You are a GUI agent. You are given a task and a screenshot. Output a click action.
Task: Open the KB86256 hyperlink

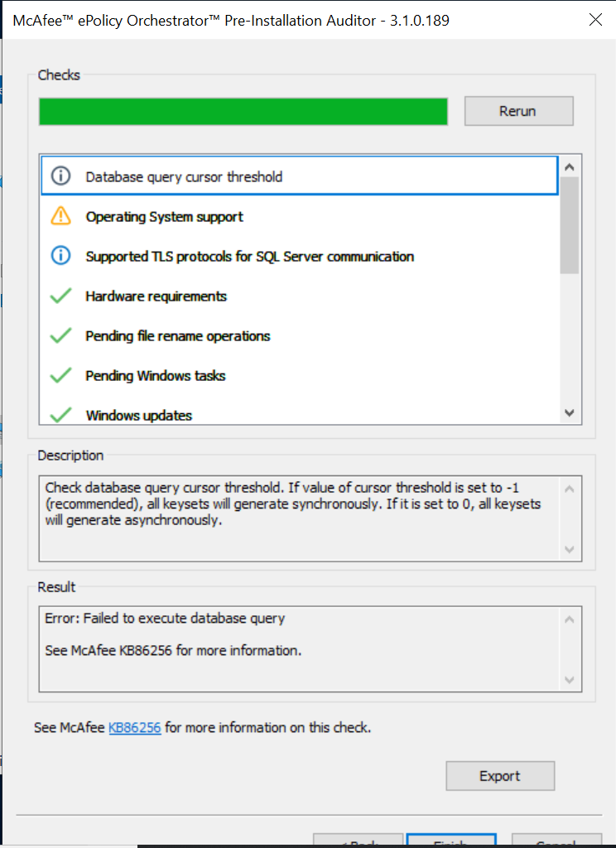pyautogui.click(x=134, y=728)
